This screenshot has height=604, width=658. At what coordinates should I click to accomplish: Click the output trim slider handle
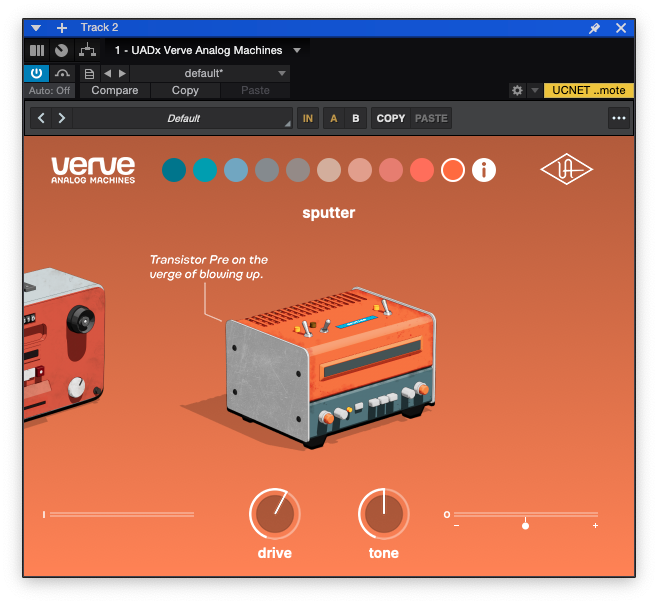tap(525, 526)
